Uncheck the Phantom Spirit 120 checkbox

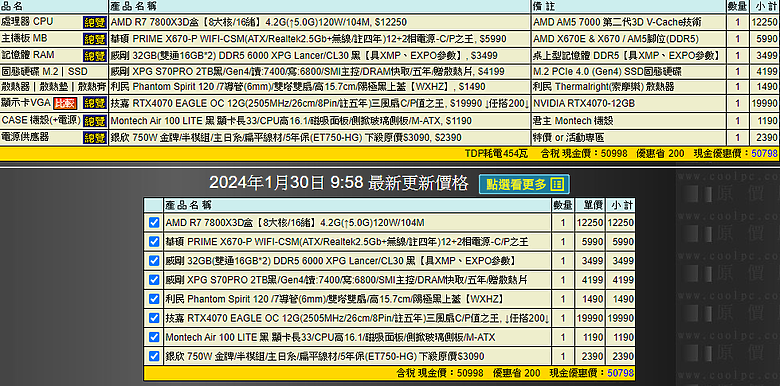pyautogui.click(x=154, y=299)
